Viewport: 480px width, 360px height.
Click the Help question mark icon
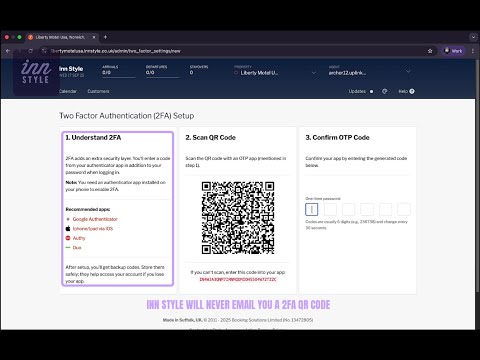(412, 91)
